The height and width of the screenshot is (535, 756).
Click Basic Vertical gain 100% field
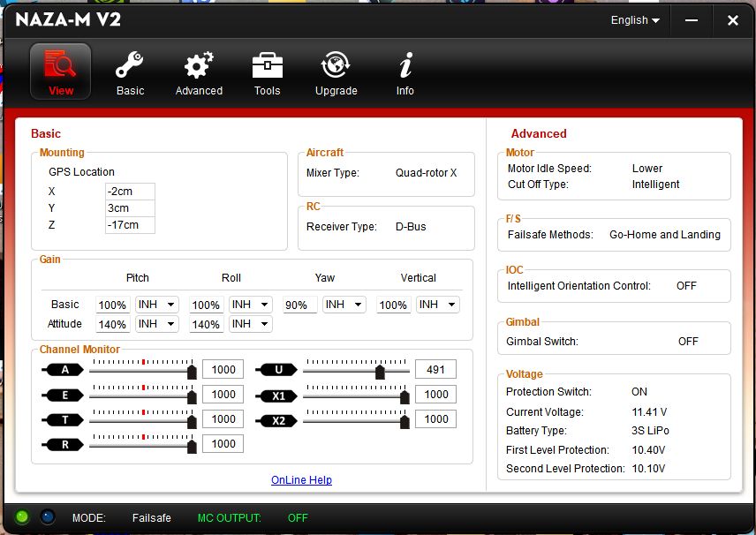coord(393,305)
